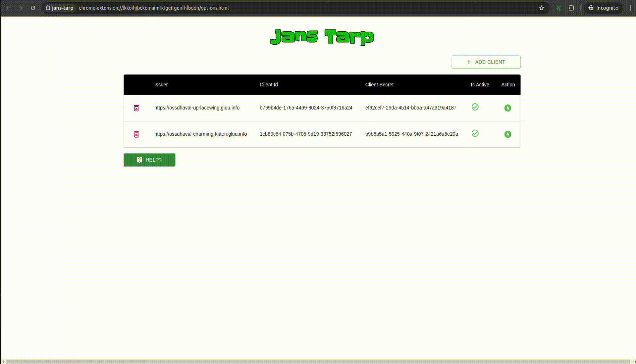The height and width of the screenshot is (364, 636).
Task: Select the Is Active column header
Action: (480, 84)
